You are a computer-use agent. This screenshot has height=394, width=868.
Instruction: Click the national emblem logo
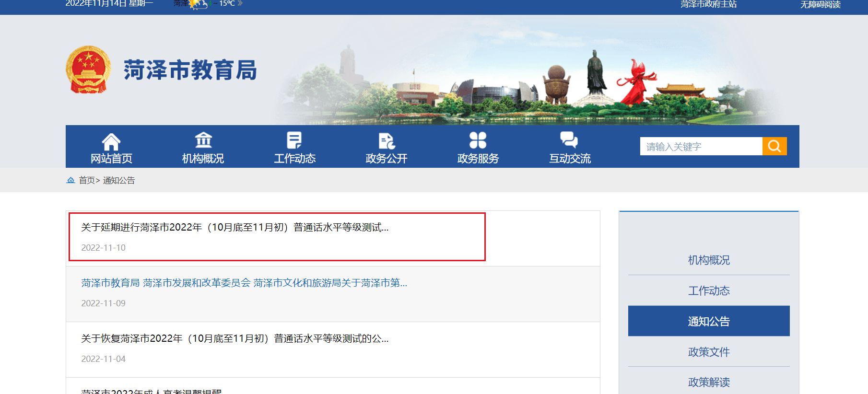coord(88,70)
